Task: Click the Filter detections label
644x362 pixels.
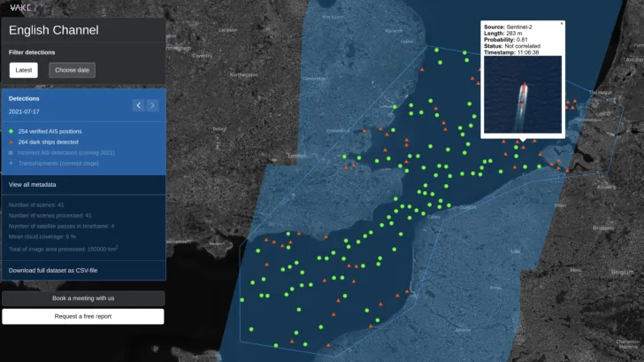Action: [x=32, y=52]
